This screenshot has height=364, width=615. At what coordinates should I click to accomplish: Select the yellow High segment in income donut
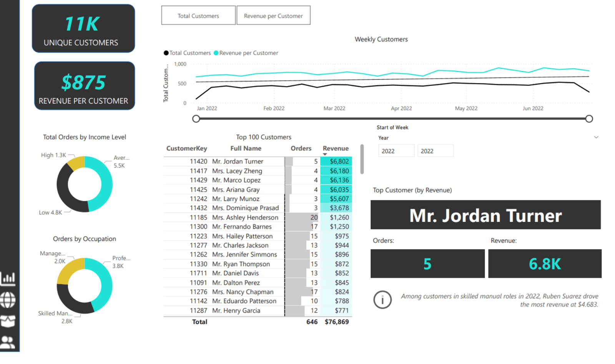[x=76, y=163]
